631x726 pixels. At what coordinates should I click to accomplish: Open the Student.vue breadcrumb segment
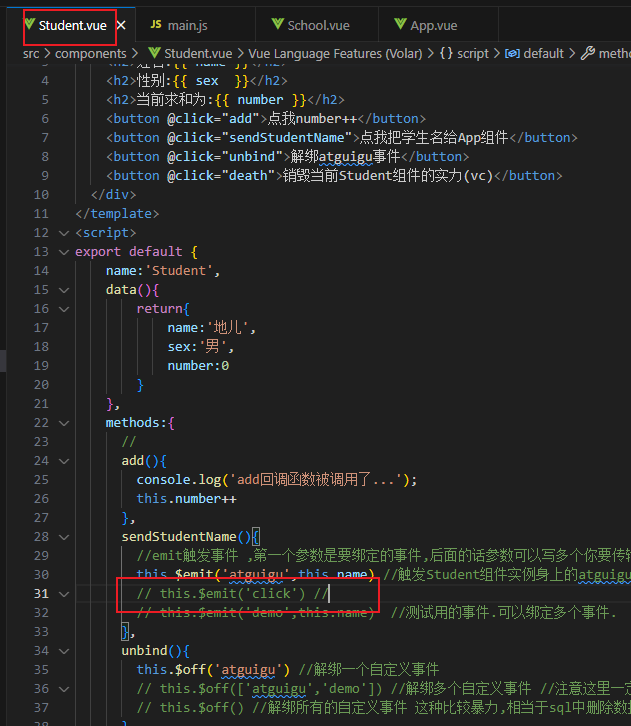pos(198,54)
